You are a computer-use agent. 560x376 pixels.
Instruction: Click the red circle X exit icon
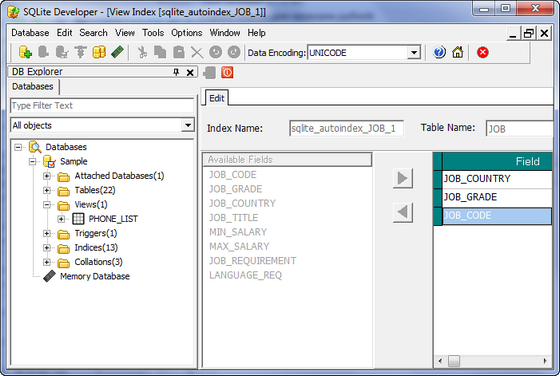(482, 52)
